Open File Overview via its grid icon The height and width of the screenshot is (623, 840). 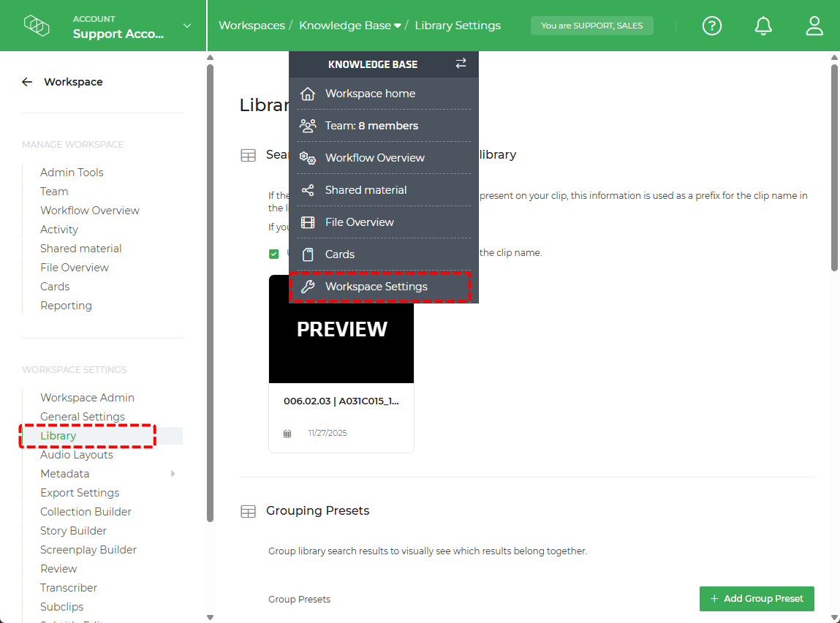coord(307,222)
